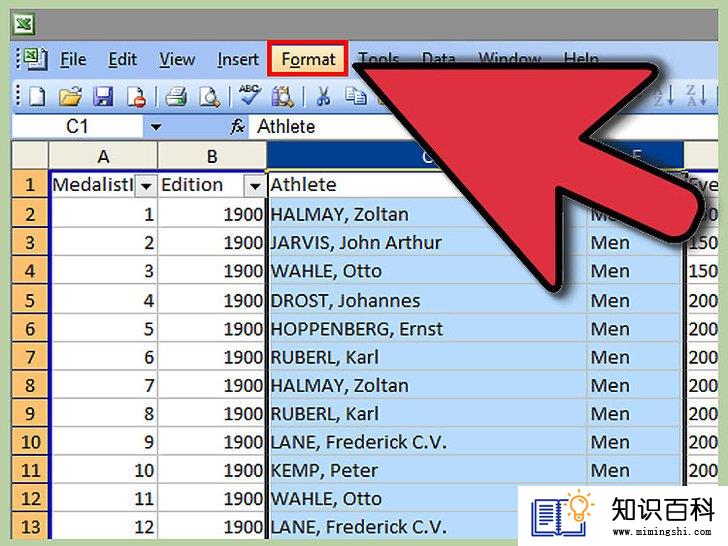728x546 pixels.
Task: Click the Spelling check ABC icon
Action: pyautogui.click(x=249, y=95)
